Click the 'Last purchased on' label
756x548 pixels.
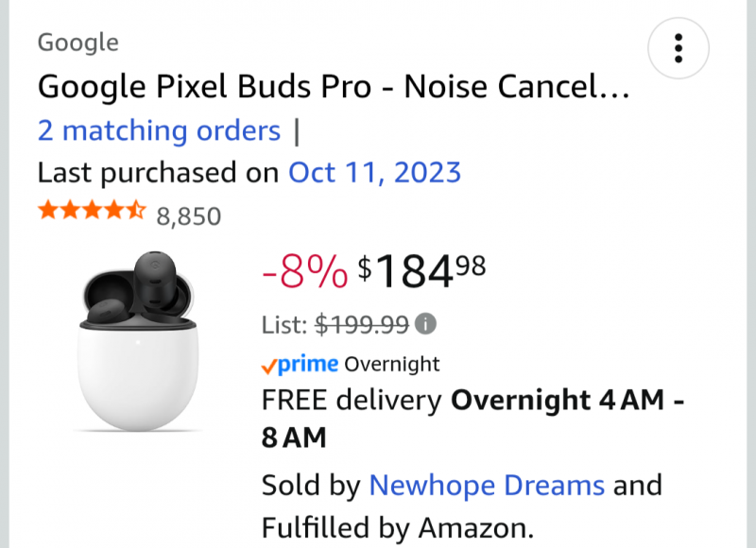point(159,173)
